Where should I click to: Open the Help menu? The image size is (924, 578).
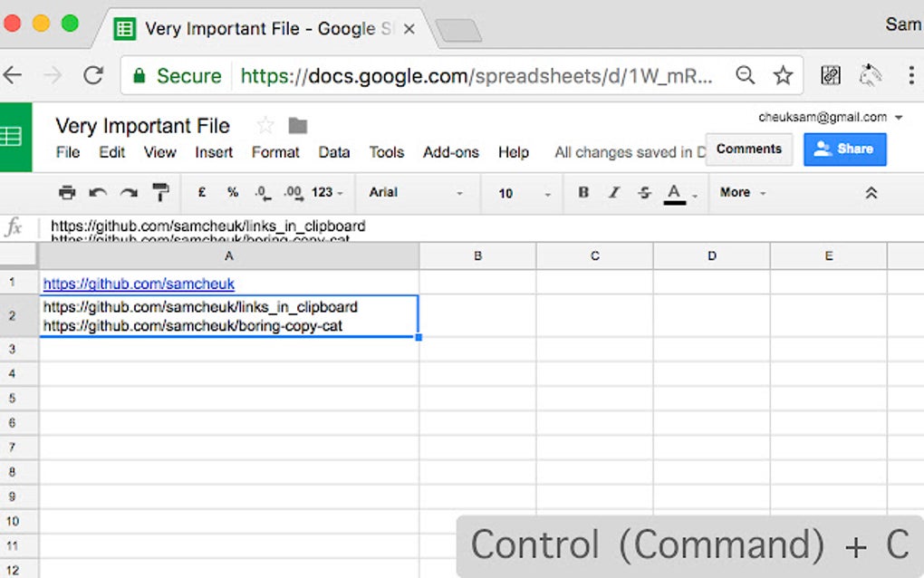(x=514, y=152)
